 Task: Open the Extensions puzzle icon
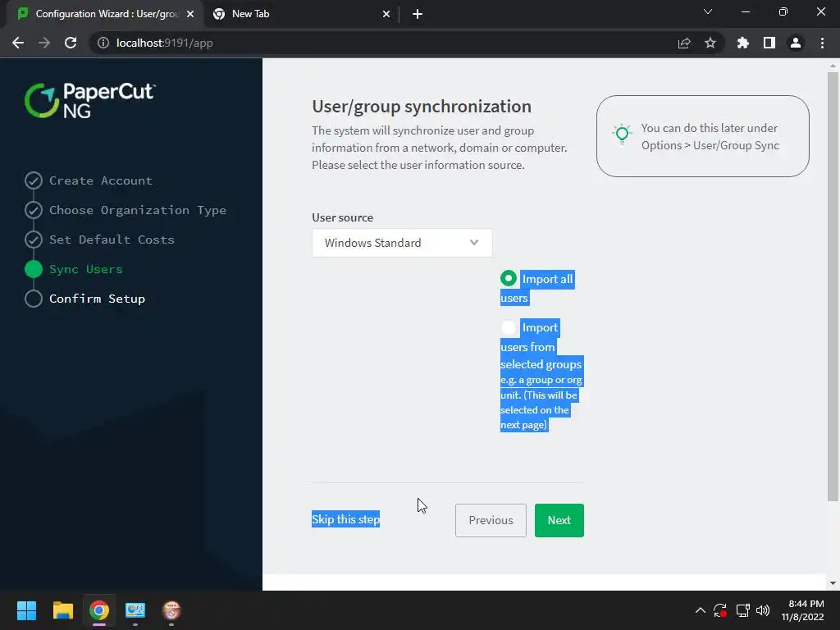click(742, 43)
